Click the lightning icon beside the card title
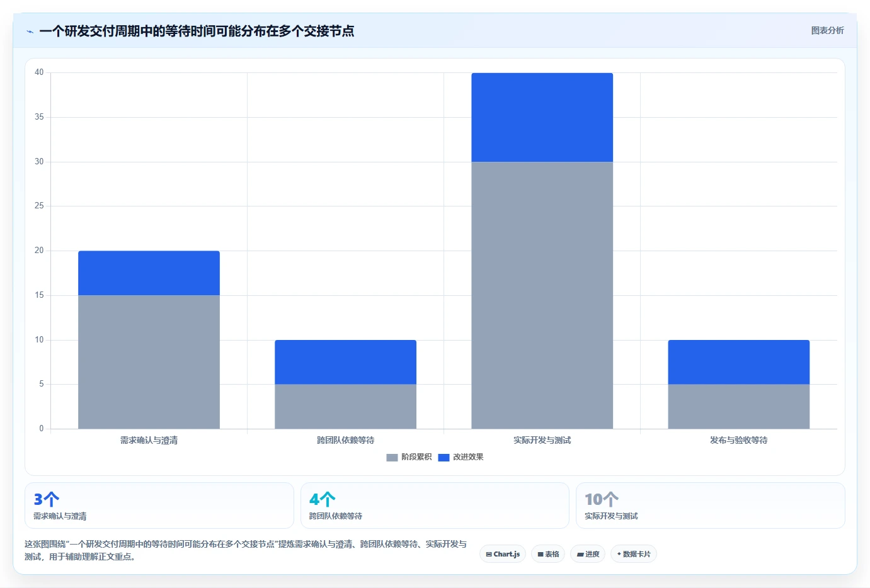This screenshot has height=588, width=870. (x=30, y=31)
